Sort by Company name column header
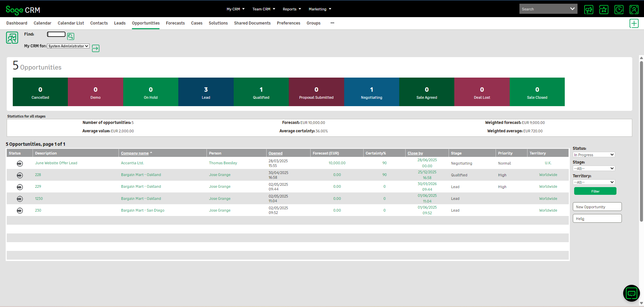The image size is (644, 307). point(135,153)
